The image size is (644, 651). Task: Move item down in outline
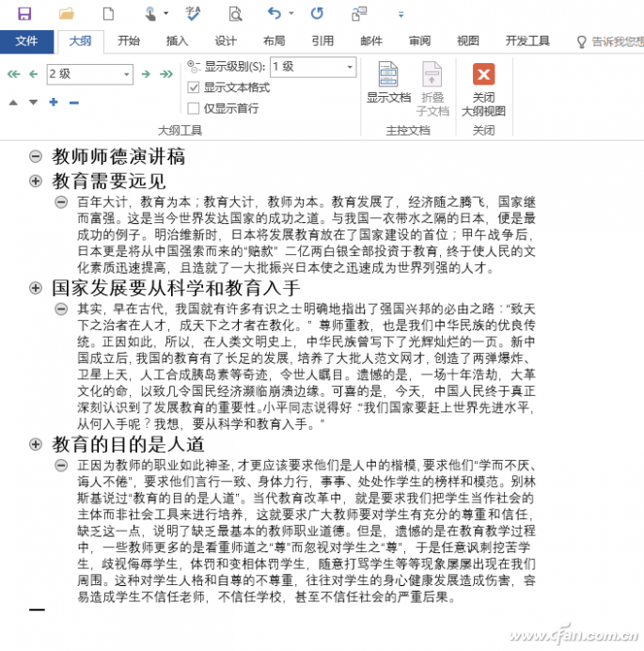coord(33,103)
